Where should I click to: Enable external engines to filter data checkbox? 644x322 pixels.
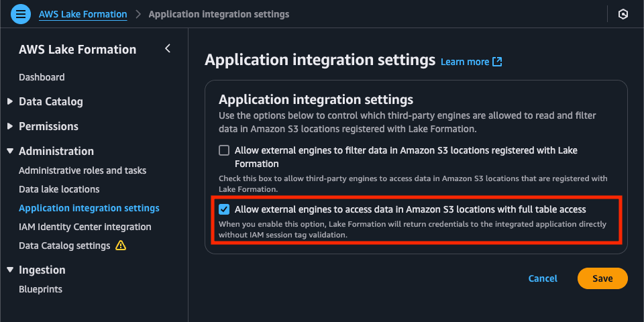coord(224,150)
